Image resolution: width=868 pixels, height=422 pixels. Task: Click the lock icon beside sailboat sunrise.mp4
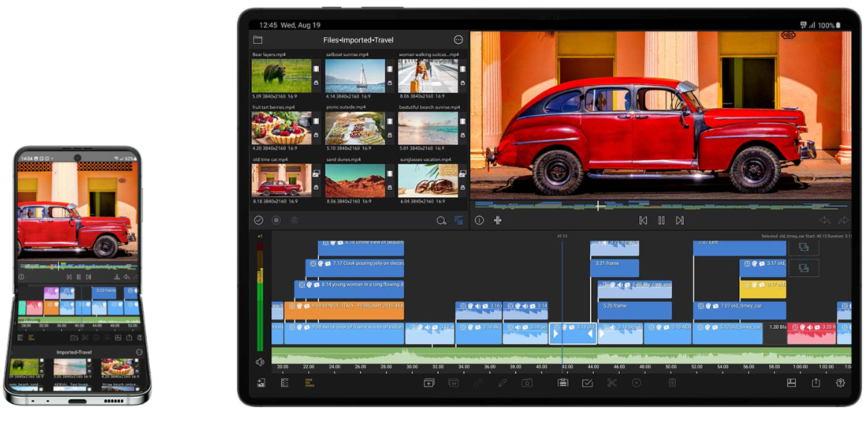click(390, 83)
